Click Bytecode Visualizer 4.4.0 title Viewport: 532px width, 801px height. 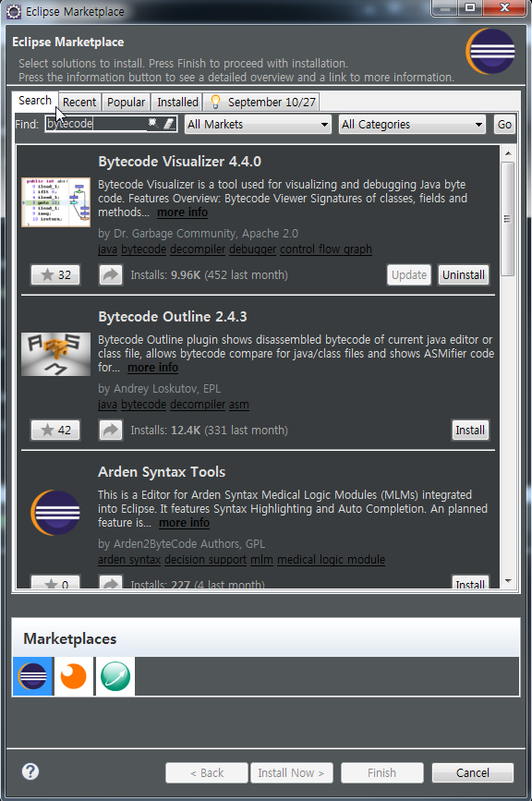(x=179, y=162)
